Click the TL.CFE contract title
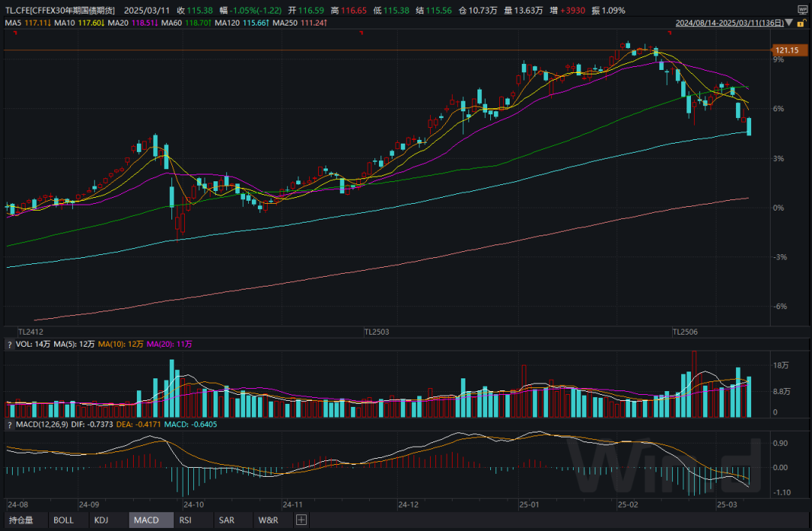The image size is (812, 531). point(60,11)
